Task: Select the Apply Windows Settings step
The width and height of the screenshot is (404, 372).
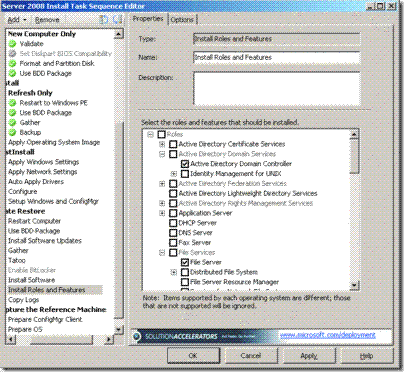Action: (x=44, y=162)
